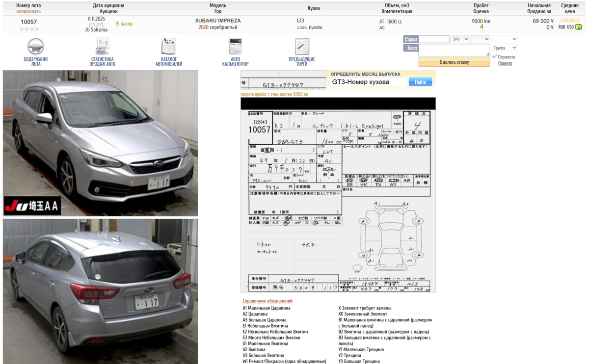Click the копировать lot number link
The height and width of the screenshot is (364, 589).
pyautogui.click(x=28, y=11)
